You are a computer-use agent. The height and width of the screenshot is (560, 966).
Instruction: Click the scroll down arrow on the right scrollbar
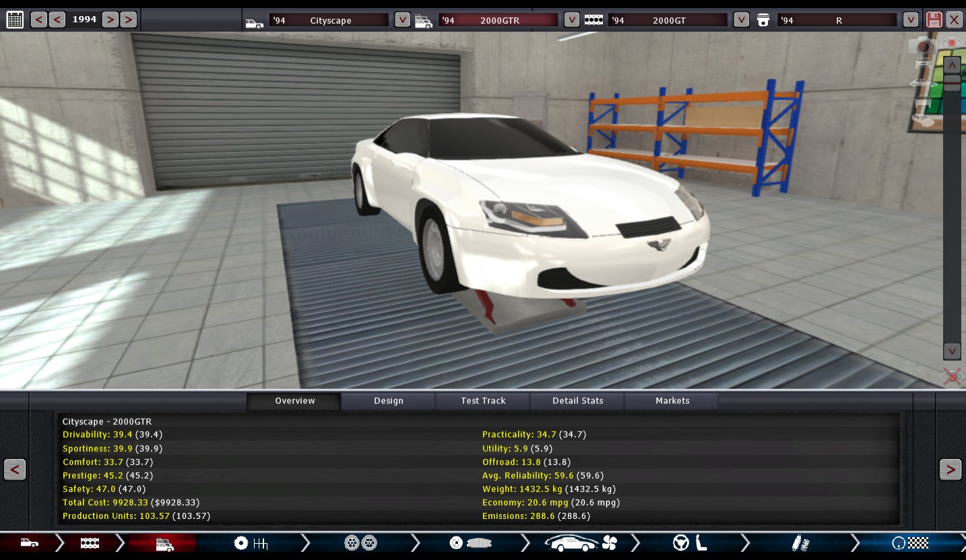(x=952, y=351)
